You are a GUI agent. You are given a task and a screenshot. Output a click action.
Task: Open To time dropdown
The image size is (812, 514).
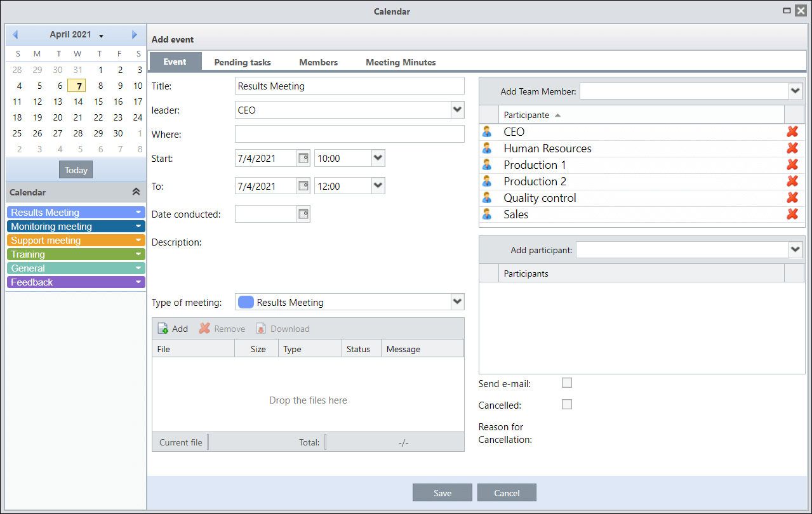click(378, 186)
